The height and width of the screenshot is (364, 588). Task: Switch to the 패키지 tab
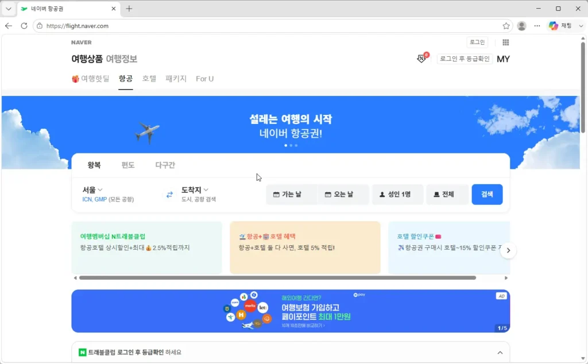[176, 79]
